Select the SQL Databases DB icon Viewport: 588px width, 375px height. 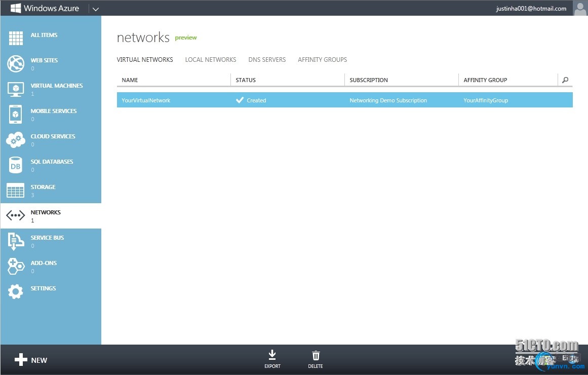[15, 165]
